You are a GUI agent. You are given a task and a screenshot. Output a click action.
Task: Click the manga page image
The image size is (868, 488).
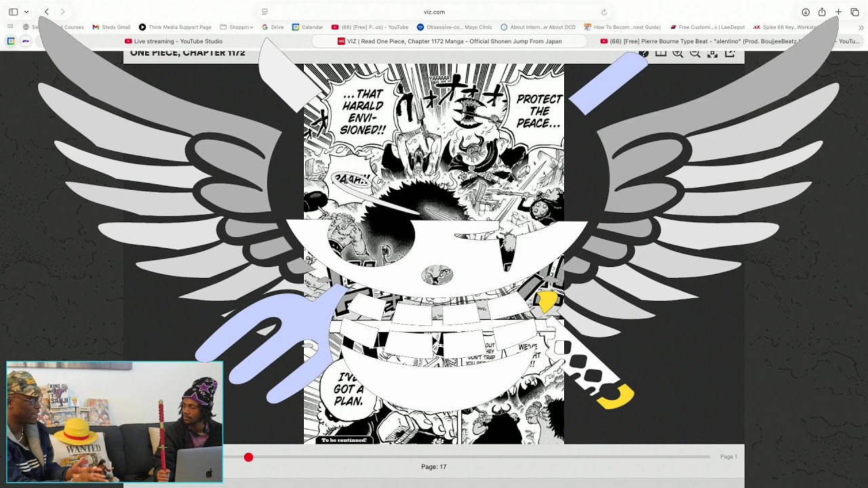434,254
